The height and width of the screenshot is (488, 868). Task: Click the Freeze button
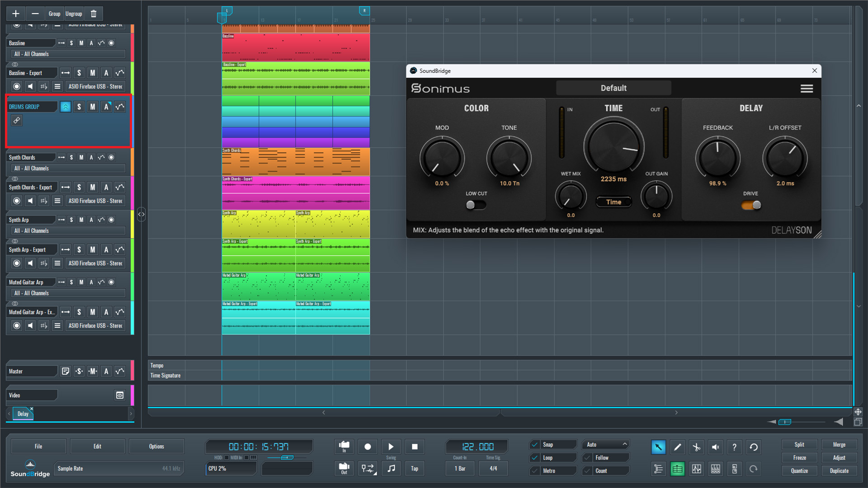pyautogui.click(x=799, y=458)
